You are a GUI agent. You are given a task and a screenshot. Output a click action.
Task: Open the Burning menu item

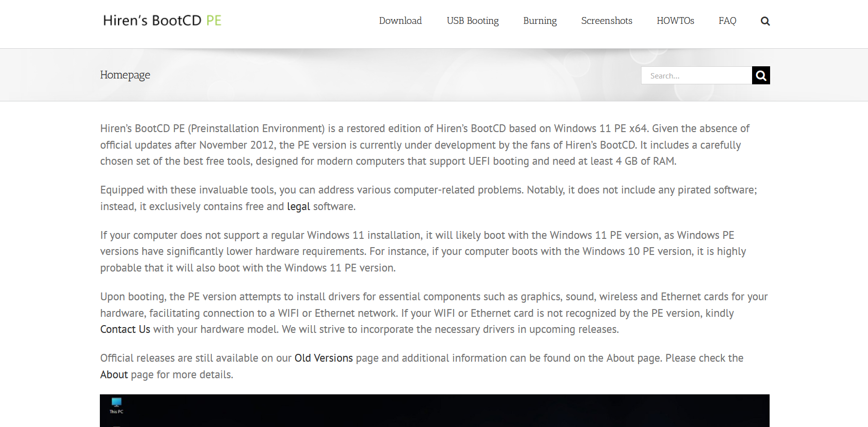(x=540, y=20)
